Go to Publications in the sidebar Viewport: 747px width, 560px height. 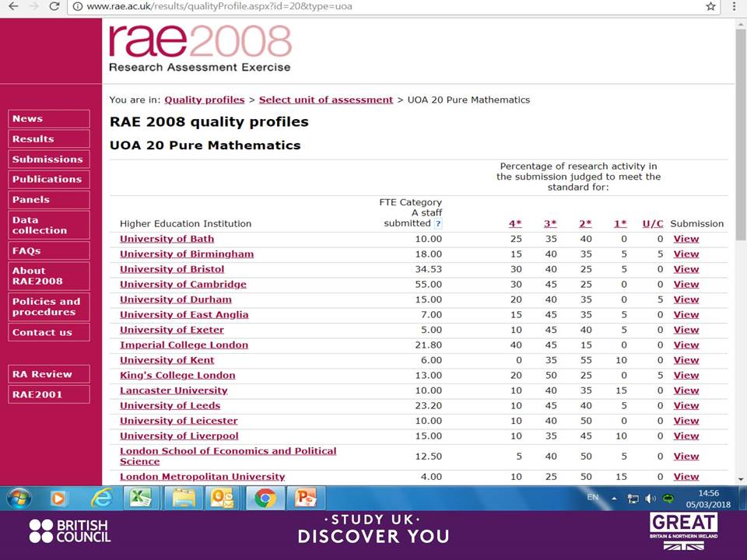click(48, 180)
